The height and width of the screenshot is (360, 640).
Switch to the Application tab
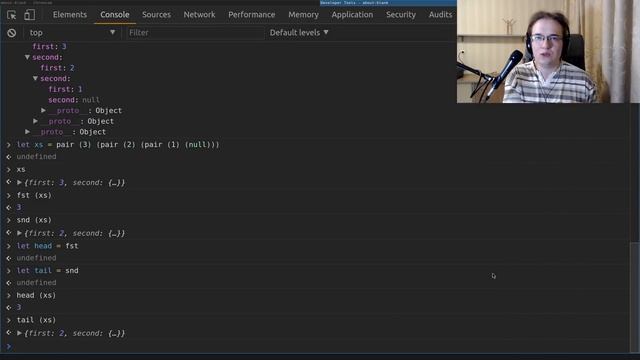(x=352, y=15)
